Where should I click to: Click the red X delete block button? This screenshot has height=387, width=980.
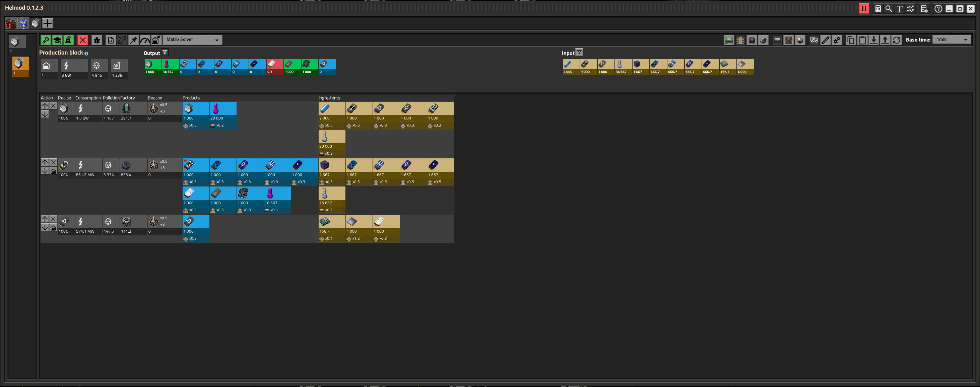(x=82, y=40)
